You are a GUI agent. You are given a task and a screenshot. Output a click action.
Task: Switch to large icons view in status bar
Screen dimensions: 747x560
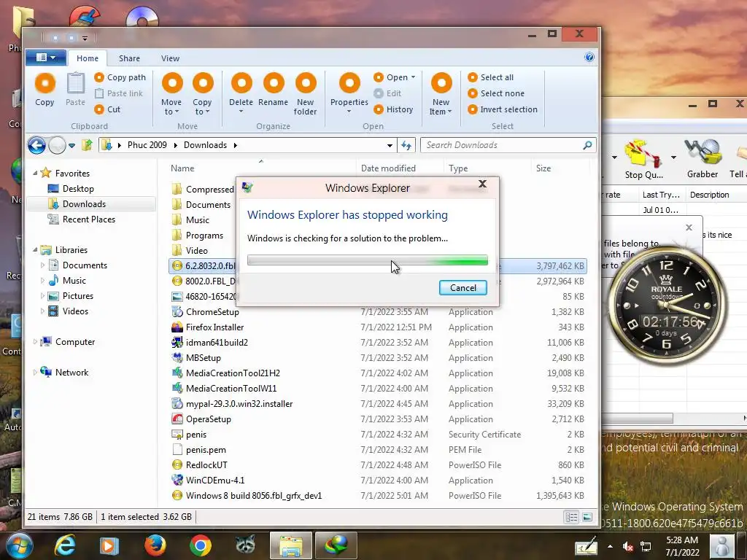click(x=587, y=517)
